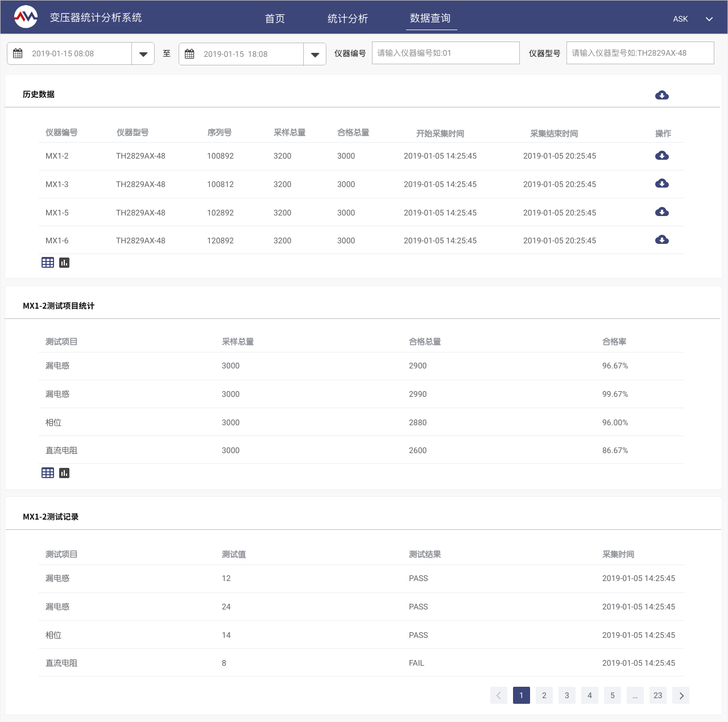Download all history data via header cloud icon
The width and height of the screenshot is (728, 722).
[x=661, y=95]
